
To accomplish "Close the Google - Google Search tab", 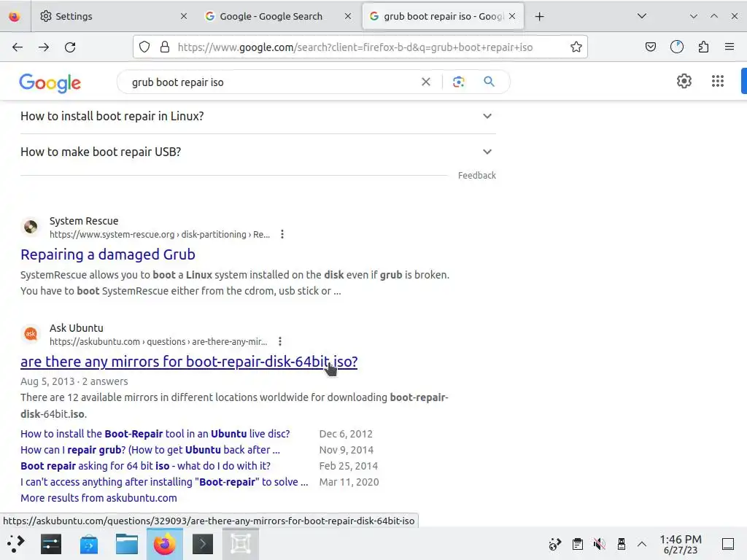I will pos(348,16).
